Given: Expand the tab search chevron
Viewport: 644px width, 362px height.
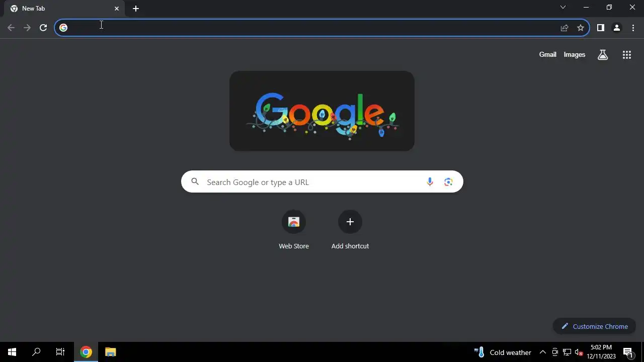Looking at the screenshot, I should tap(563, 7).
